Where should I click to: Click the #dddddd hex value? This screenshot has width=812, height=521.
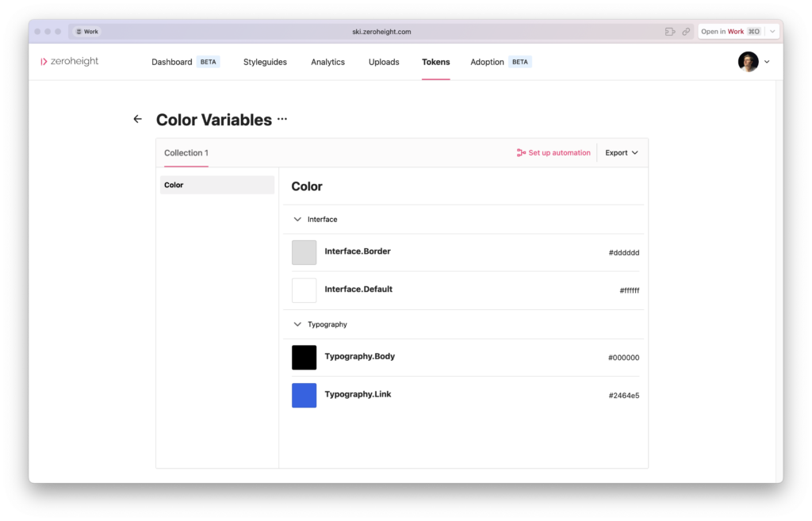623,253
